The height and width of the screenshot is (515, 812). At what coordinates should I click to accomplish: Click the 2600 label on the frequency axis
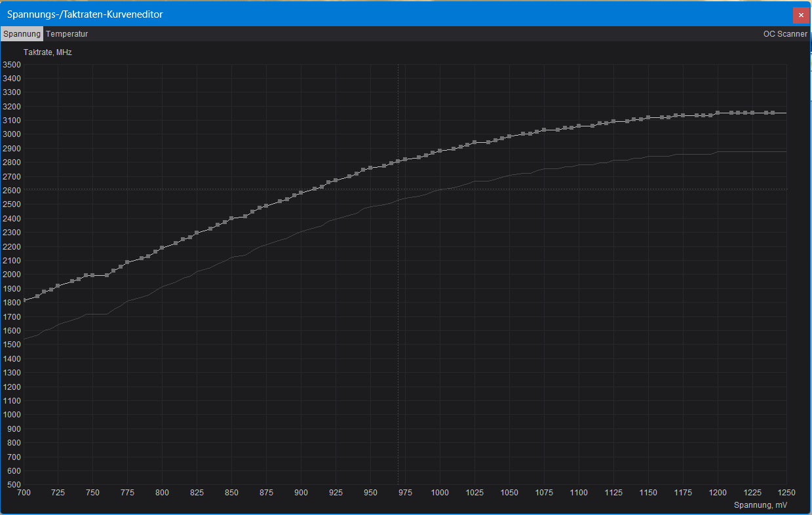12,191
